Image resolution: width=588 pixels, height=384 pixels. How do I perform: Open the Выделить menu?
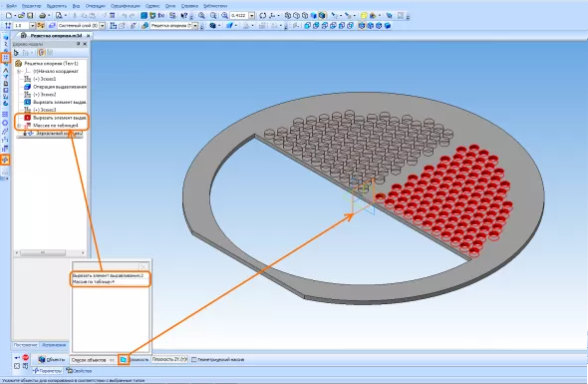pyautogui.click(x=56, y=6)
